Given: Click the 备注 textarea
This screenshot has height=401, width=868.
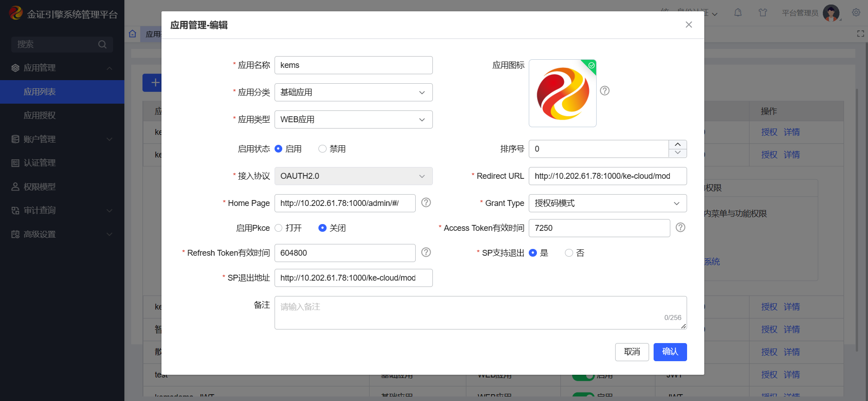Looking at the screenshot, I should 481,313.
